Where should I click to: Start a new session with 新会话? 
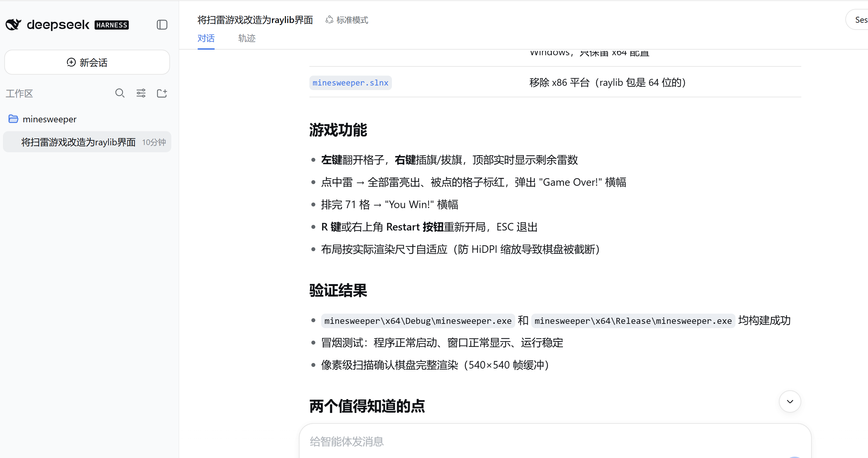tap(87, 62)
